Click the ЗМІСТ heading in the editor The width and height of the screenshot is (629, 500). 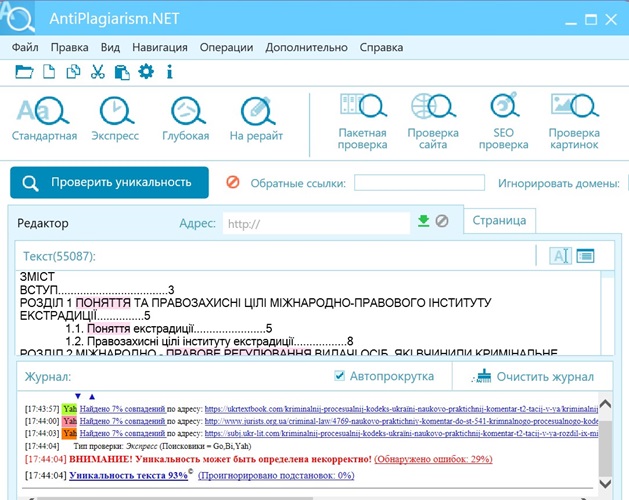pos(37,277)
